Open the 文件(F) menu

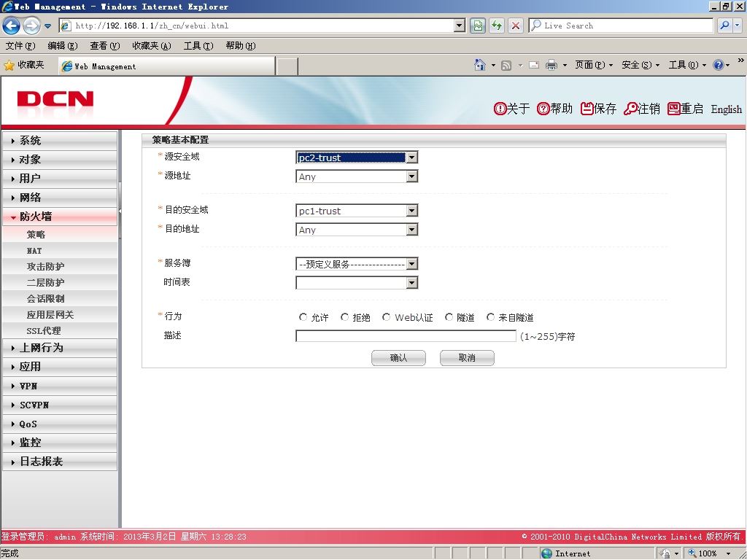pos(20,46)
